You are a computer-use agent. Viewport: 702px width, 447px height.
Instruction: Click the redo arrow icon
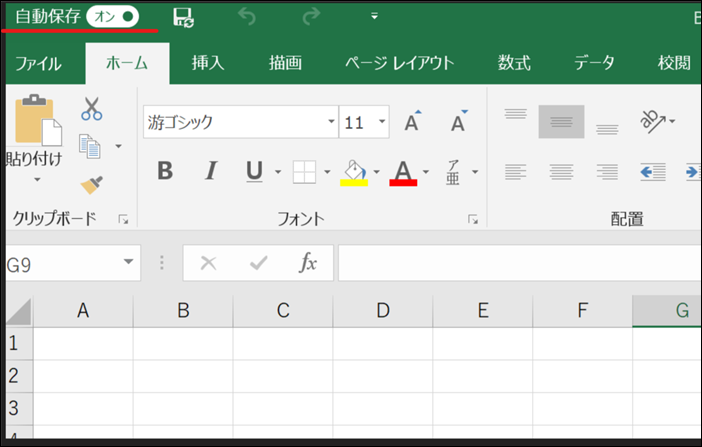[x=311, y=17]
